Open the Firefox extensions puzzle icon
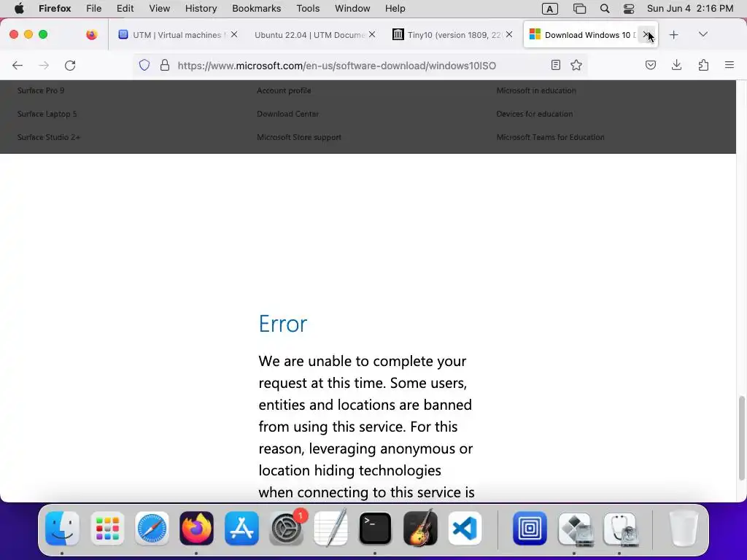This screenshot has height=560, width=747. [x=703, y=65]
